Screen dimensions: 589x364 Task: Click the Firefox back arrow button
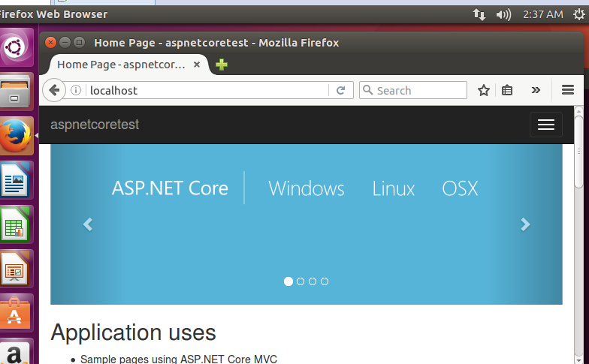[x=54, y=91]
